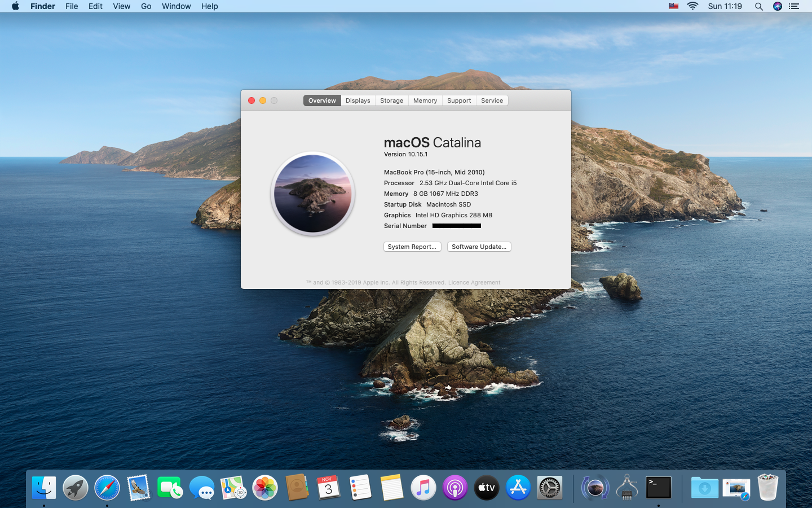
Task: Click the System Report… button
Action: pos(412,247)
